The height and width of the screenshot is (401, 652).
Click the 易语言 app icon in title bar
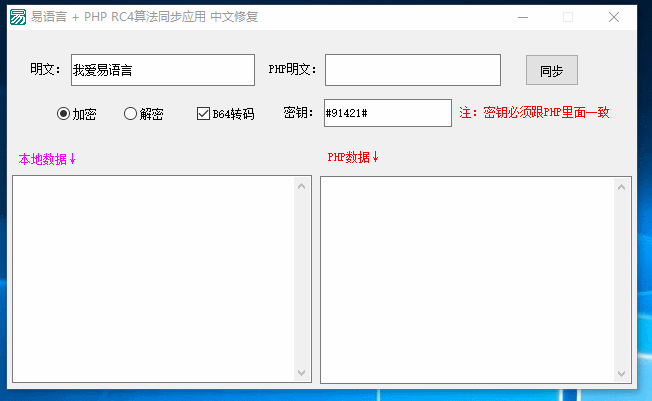18,17
